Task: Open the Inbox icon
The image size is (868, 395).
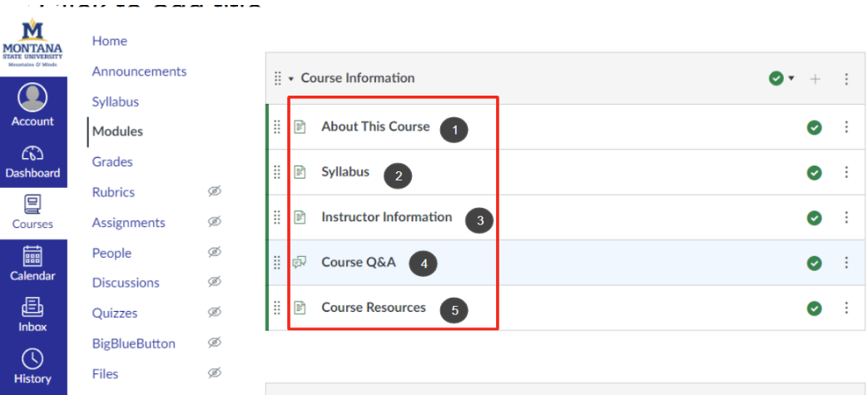Action: tap(32, 308)
